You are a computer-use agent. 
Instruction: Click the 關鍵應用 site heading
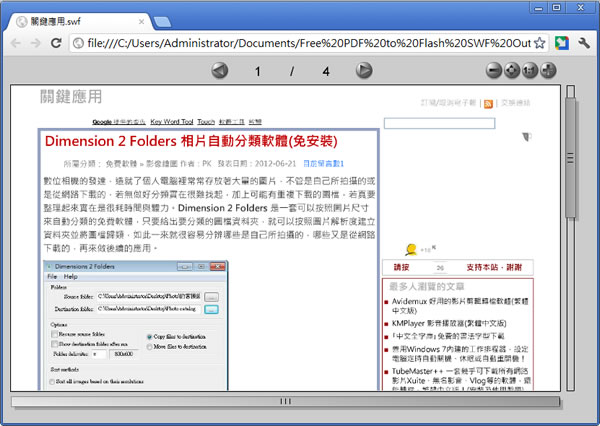(71, 96)
